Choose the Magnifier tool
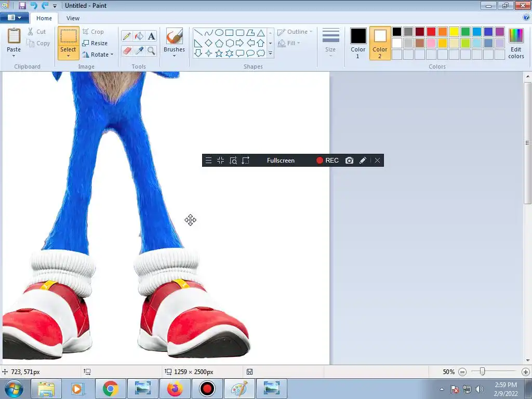 click(x=151, y=51)
